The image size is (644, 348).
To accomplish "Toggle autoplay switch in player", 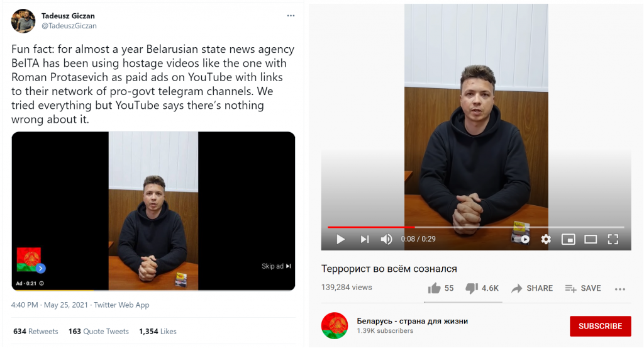I will click(521, 239).
